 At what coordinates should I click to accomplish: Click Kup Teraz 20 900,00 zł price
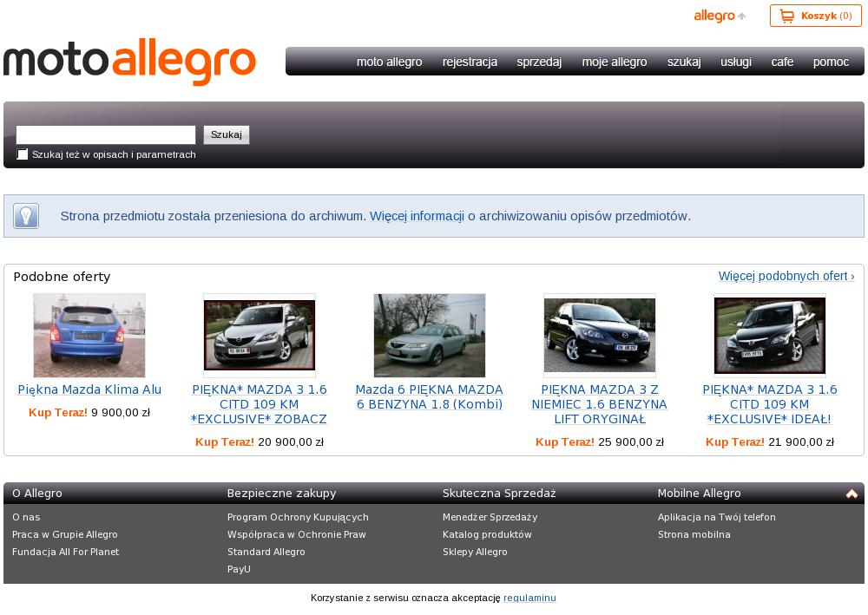[x=259, y=442]
